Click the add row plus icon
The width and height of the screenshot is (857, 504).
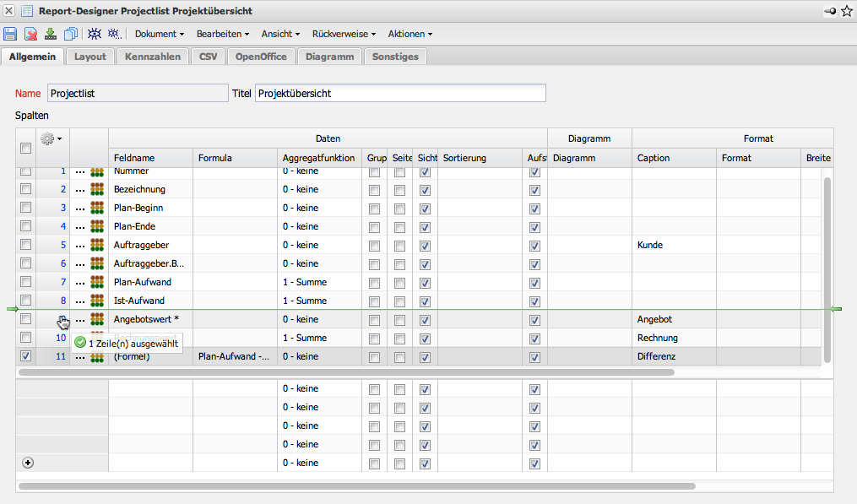27,463
